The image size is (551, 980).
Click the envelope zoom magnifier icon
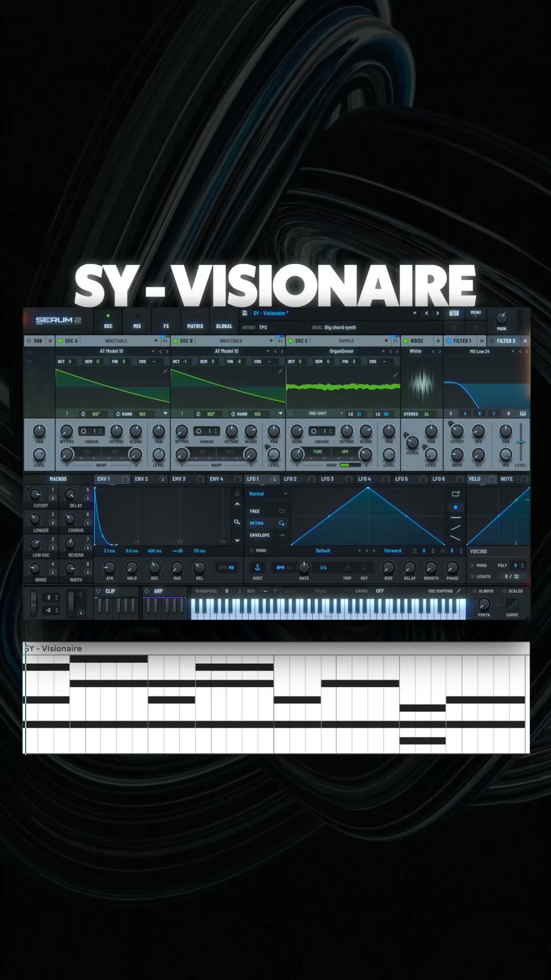(237, 522)
